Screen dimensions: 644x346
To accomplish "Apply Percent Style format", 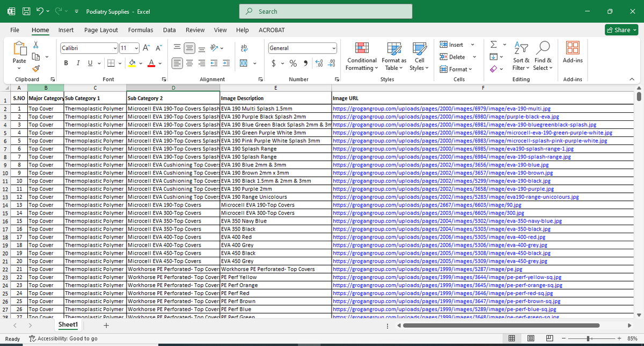I will pyautogui.click(x=294, y=63).
